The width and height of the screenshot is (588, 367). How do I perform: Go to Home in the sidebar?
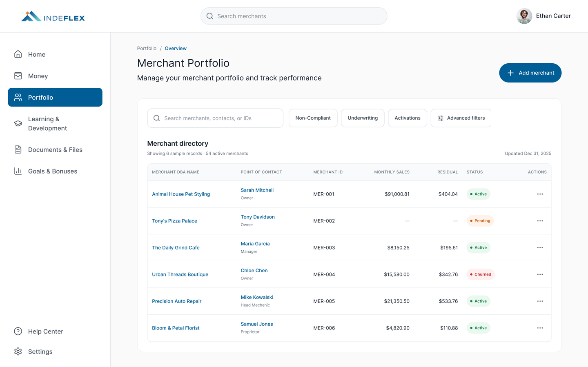coord(55,54)
